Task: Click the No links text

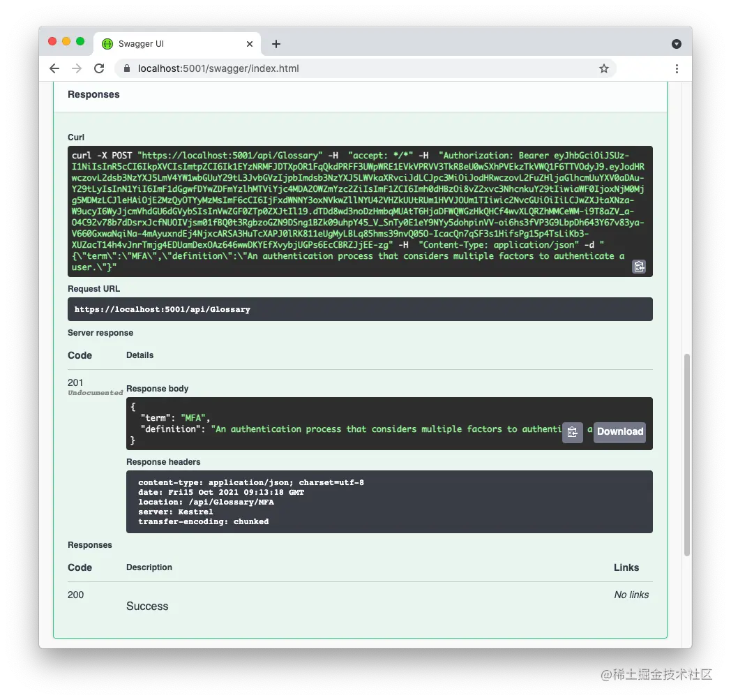Action: click(x=631, y=595)
